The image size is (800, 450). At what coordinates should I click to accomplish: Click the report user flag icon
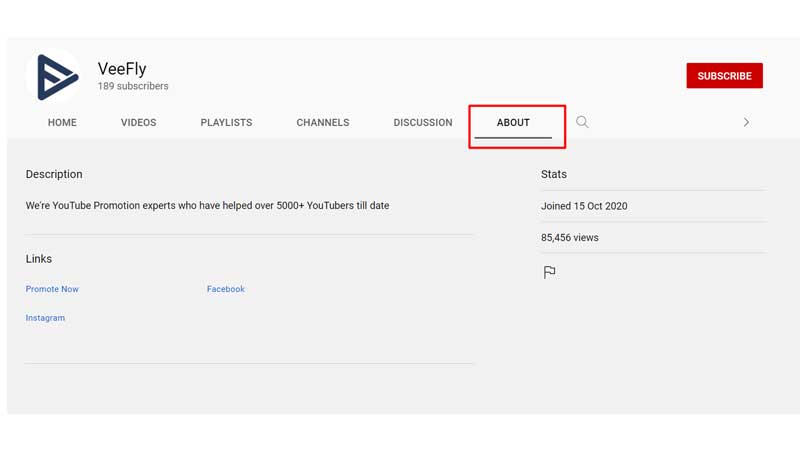549,272
